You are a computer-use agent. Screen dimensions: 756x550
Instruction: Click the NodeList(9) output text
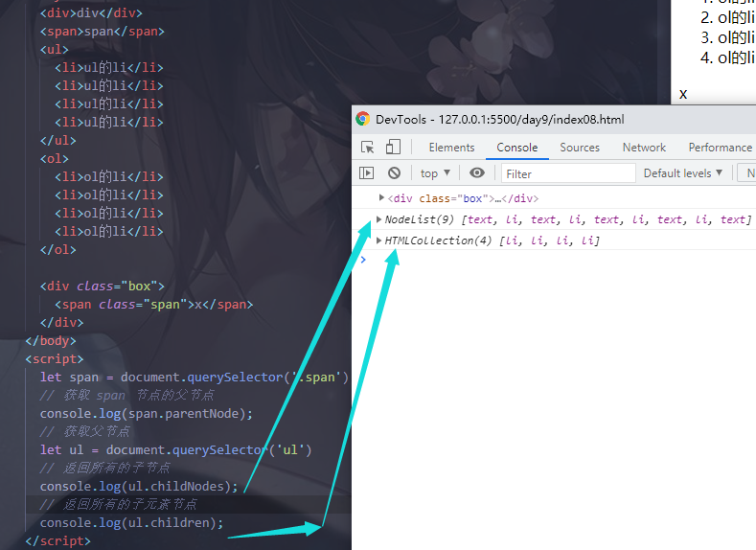click(568, 219)
